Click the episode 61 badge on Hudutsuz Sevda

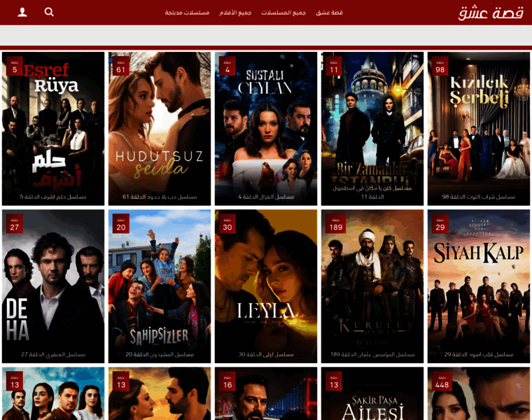click(x=121, y=66)
